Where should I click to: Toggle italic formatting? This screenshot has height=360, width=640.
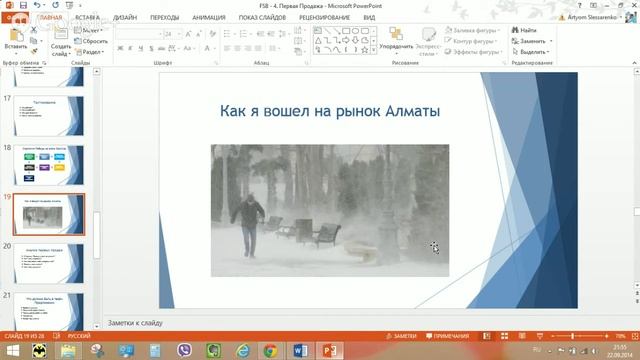[x=131, y=48]
